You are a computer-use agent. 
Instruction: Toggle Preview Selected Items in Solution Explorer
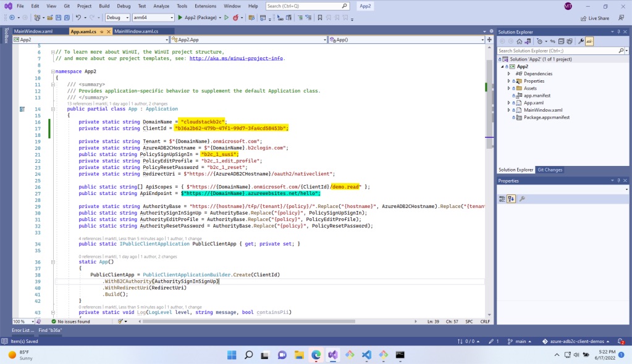tap(589, 41)
